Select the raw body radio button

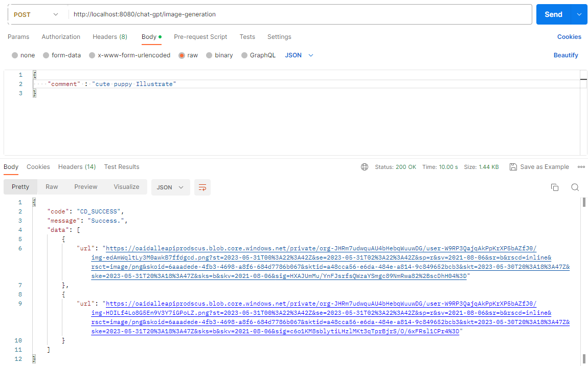pos(182,55)
